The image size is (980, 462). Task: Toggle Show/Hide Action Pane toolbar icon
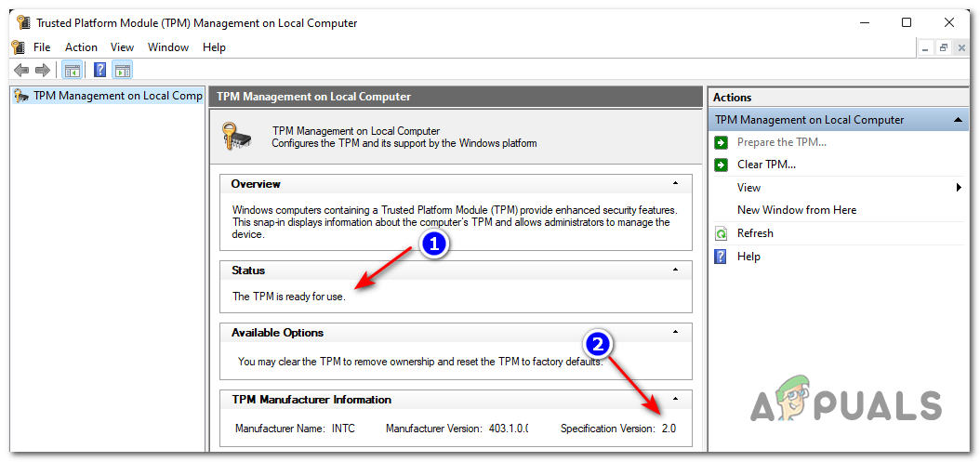(123, 70)
